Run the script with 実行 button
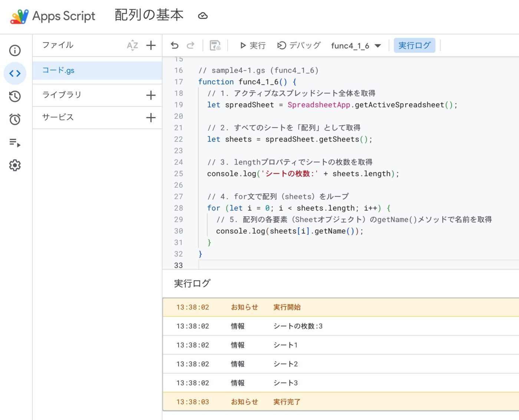This screenshot has height=420, width=519. point(253,46)
